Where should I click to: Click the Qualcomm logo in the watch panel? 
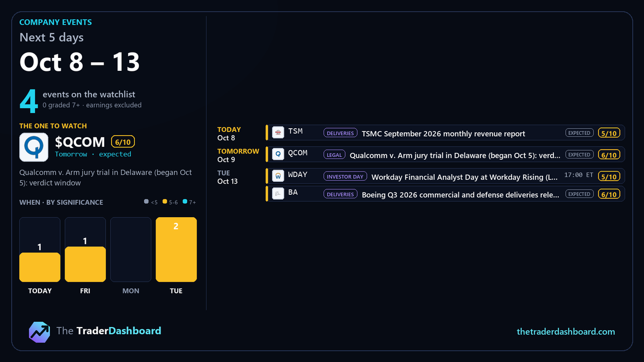34,147
